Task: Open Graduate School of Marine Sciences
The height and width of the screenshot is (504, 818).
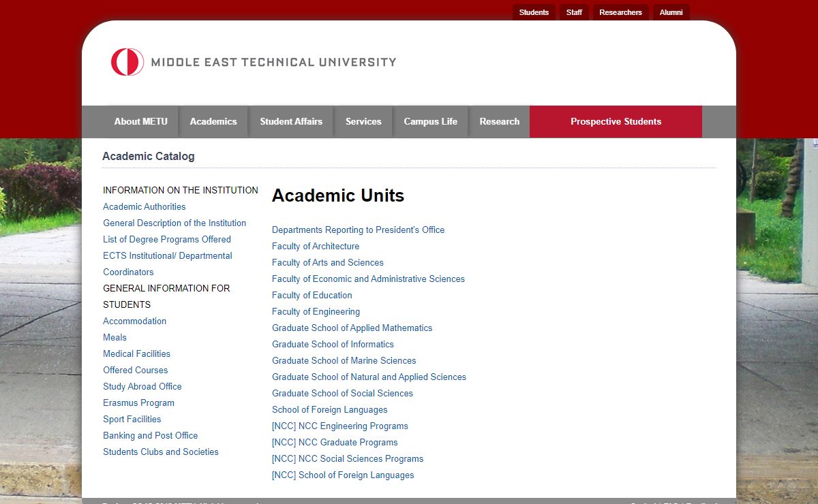Action: click(x=344, y=360)
